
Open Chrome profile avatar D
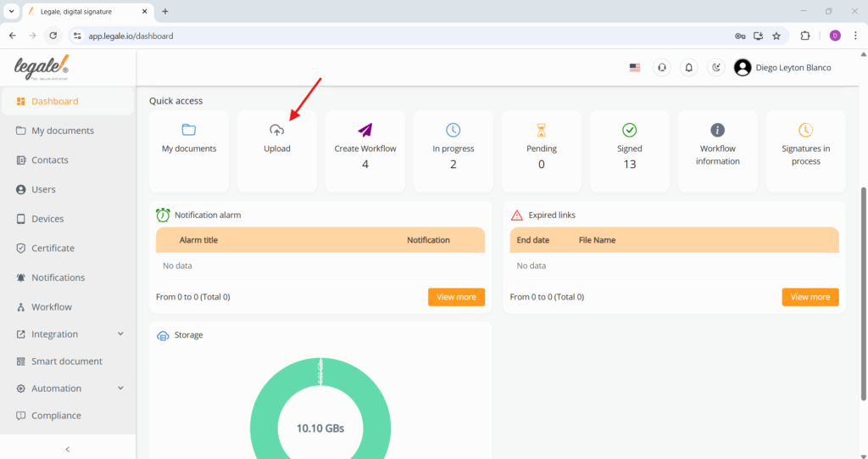coord(835,36)
